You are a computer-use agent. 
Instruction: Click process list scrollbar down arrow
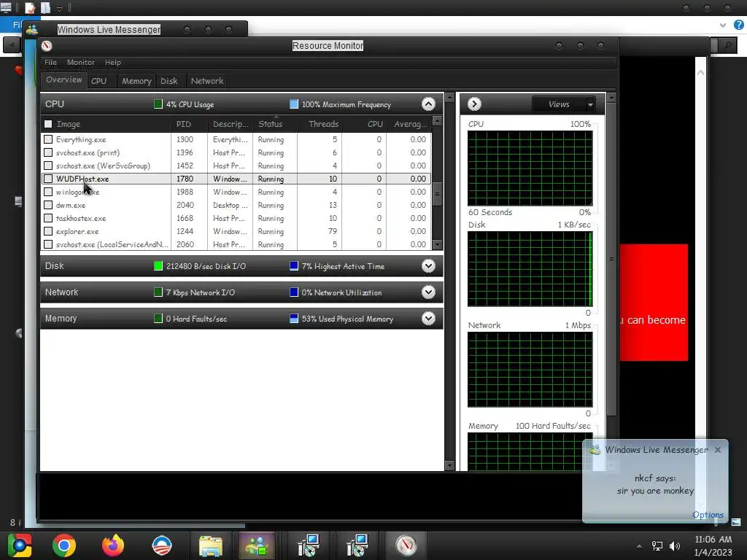click(437, 244)
